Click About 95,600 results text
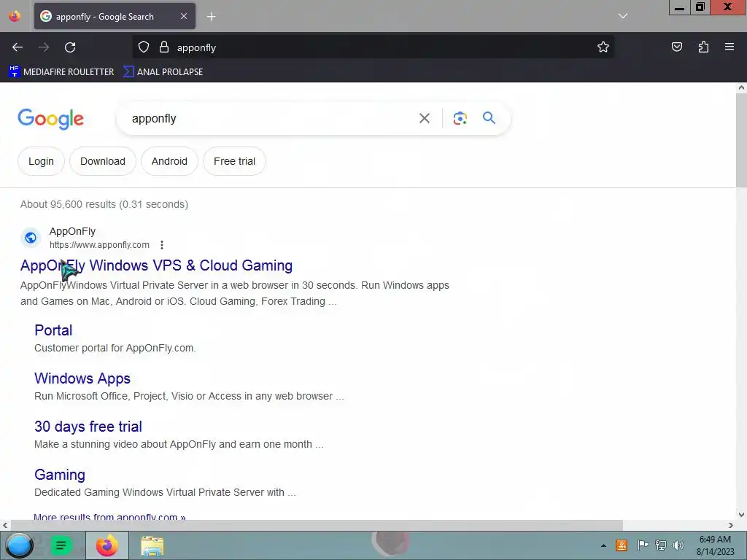Image resolution: width=747 pixels, height=560 pixels. [x=104, y=204]
